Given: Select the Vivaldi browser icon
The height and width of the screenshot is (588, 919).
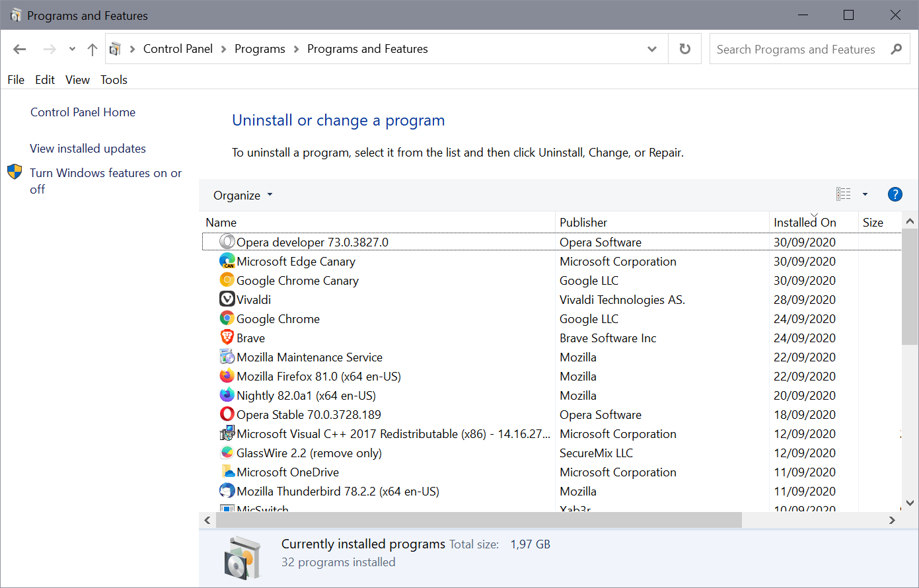Looking at the screenshot, I should [228, 299].
